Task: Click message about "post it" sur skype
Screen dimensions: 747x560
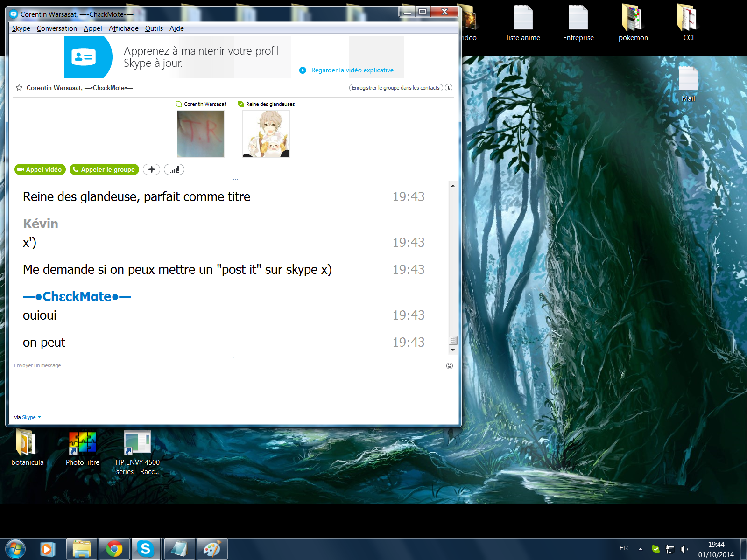Action: tap(177, 270)
